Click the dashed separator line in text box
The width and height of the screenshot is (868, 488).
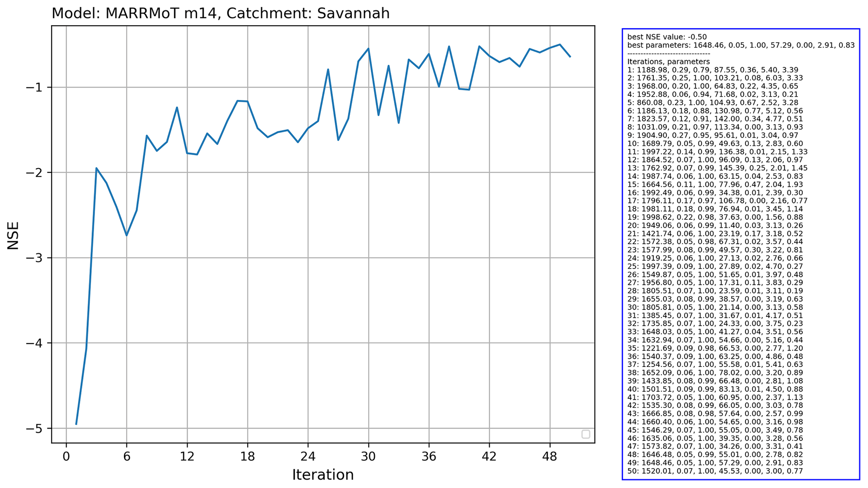pyautogui.click(x=669, y=53)
